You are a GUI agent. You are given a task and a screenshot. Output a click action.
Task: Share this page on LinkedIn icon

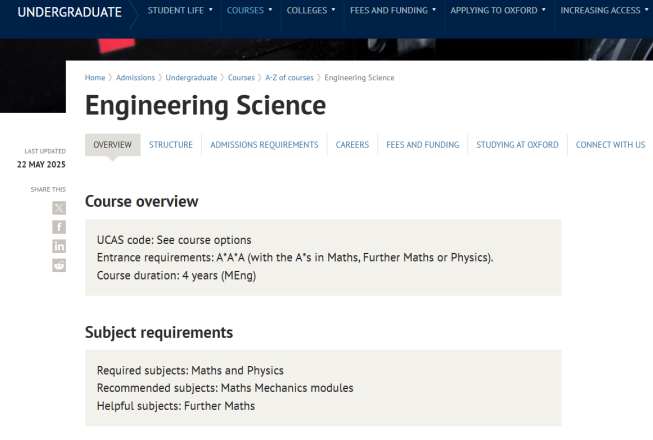coord(59,246)
